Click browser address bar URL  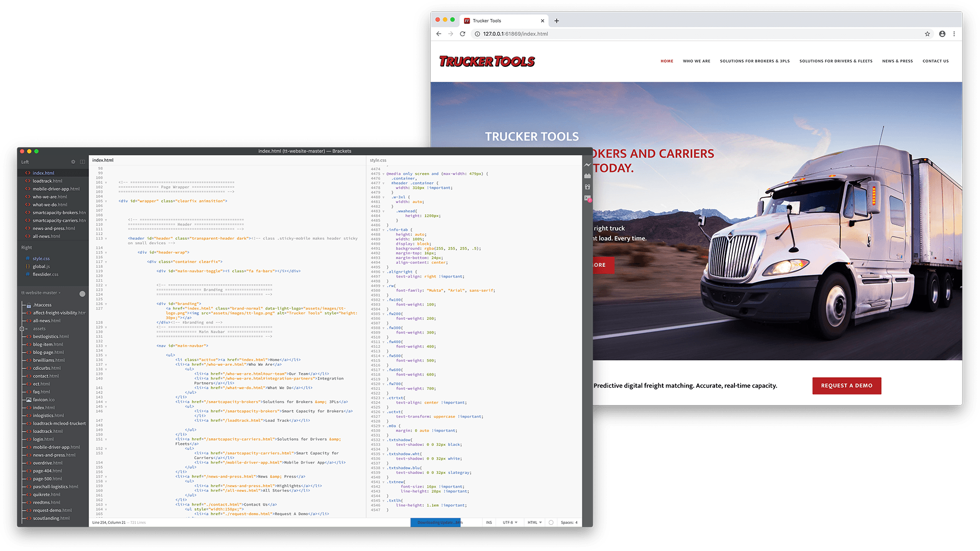coord(516,34)
